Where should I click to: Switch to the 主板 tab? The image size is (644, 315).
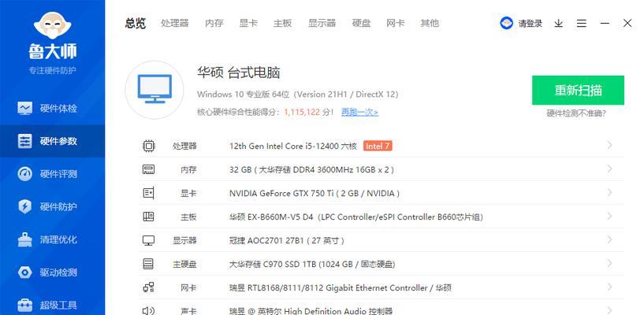pos(282,24)
